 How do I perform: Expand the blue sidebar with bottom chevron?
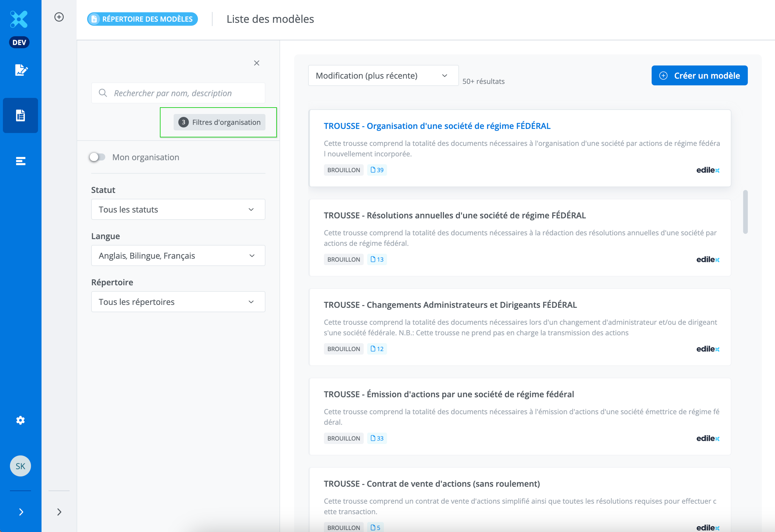[21, 512]
